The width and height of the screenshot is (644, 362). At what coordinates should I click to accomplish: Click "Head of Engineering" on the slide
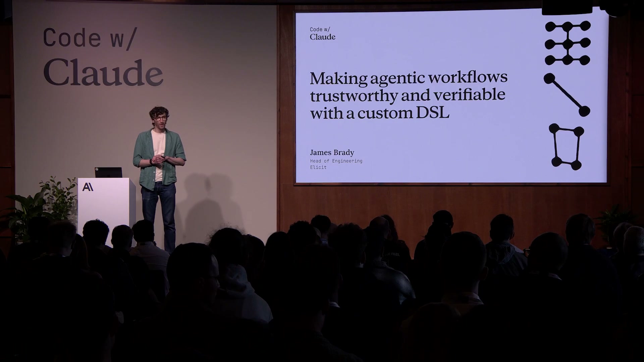coord(336,161)
